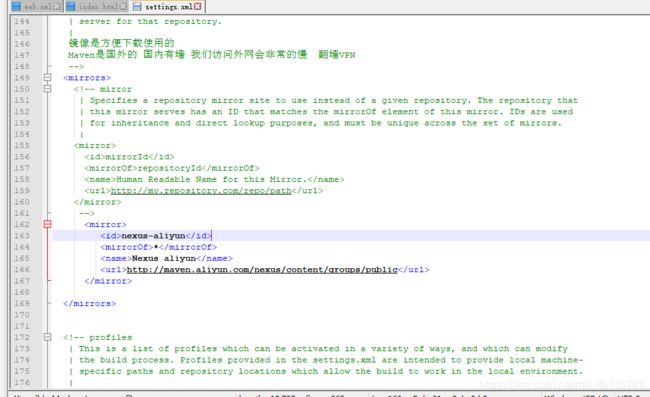Close the settings.xml tab via red X
This screenshot has height=397, width=650.
click(x=198, y=7)
